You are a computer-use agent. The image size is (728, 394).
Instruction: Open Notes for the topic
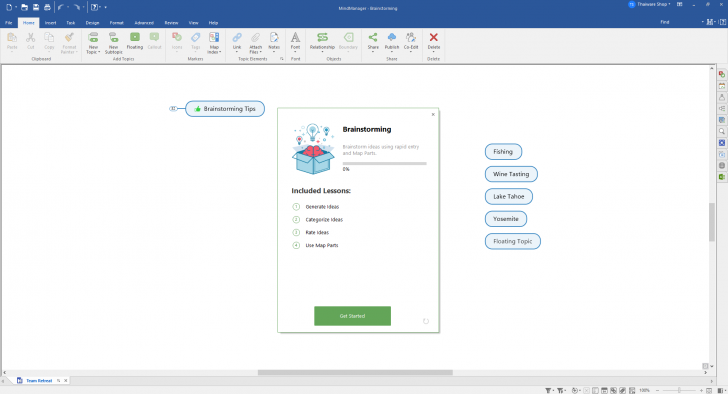tap(274, 37)
